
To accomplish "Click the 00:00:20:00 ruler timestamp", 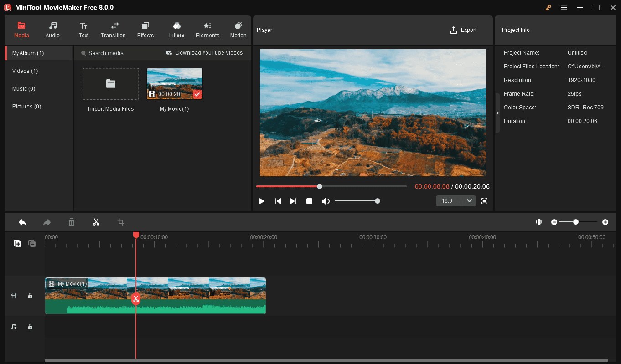I will 264,237.
